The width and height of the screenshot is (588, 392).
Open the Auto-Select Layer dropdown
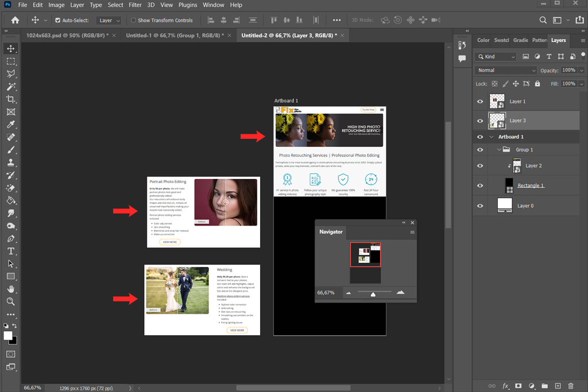click(109, 20)
